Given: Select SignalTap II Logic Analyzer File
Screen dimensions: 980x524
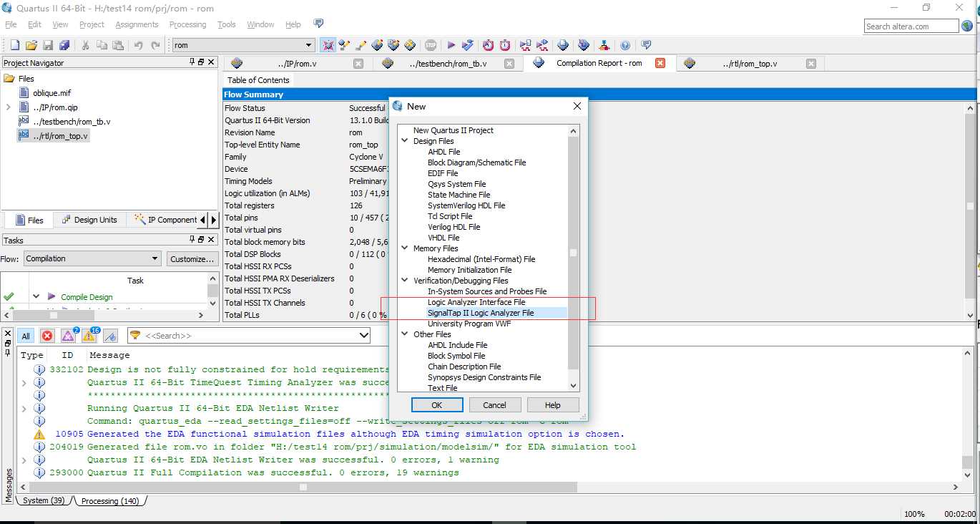Looking at the screenshot, I should coord(481,313).
